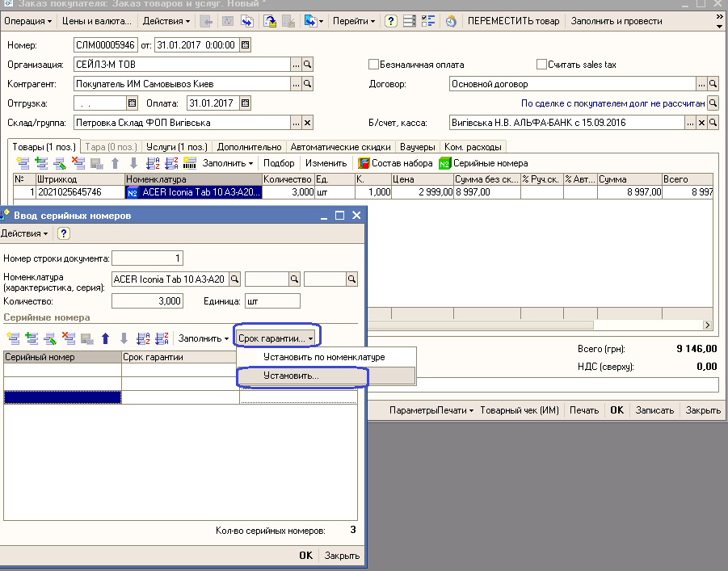This screenshot has width=728, height=571.
Task: Sort goods ascending A-Z icon
Action: click(x=153, y=163)
